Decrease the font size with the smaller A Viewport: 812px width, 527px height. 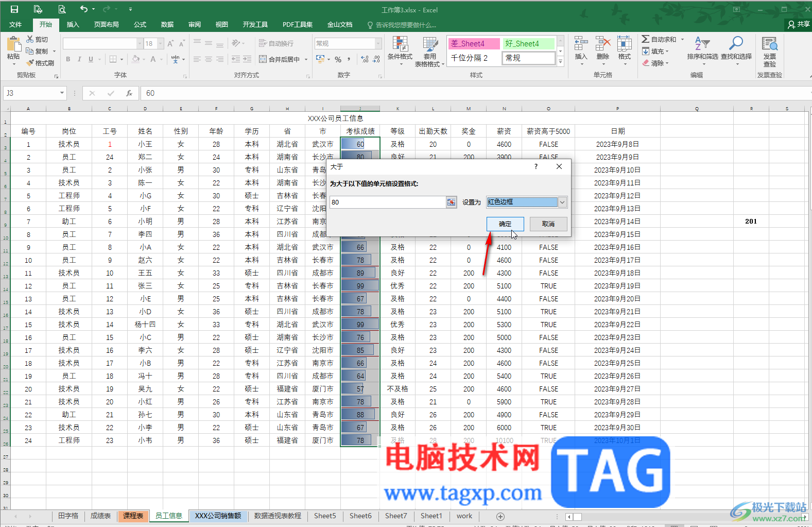182,44
